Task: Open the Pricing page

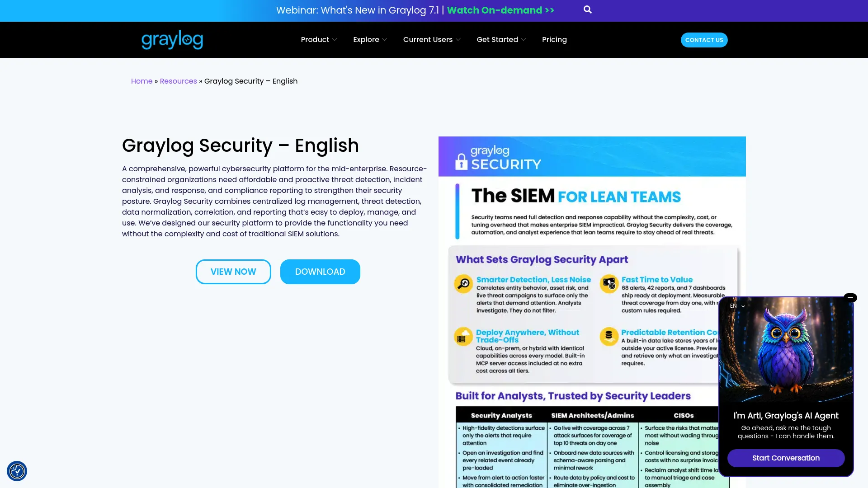Action: (554, 40)
